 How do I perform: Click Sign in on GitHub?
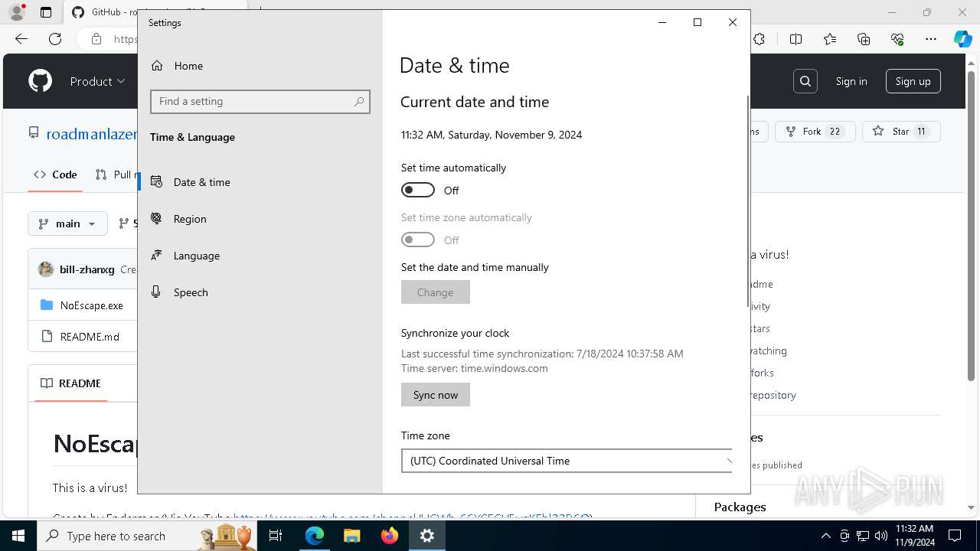[x=851, y=81]
